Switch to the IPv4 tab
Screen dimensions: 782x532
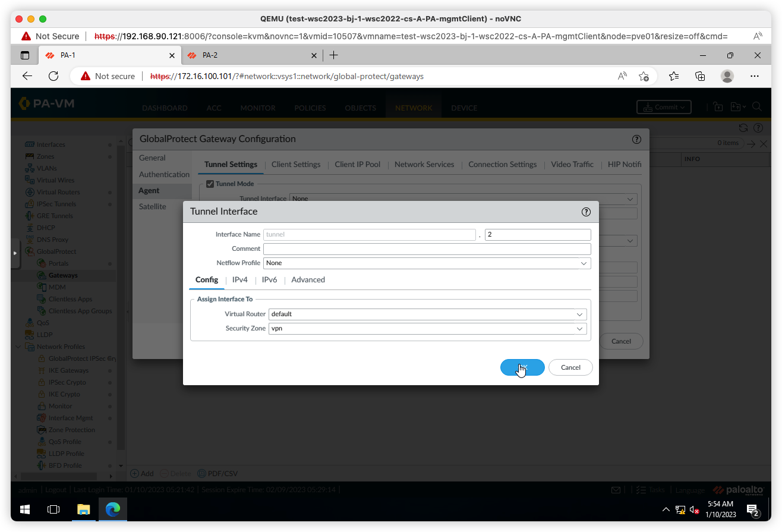point(239,279)
